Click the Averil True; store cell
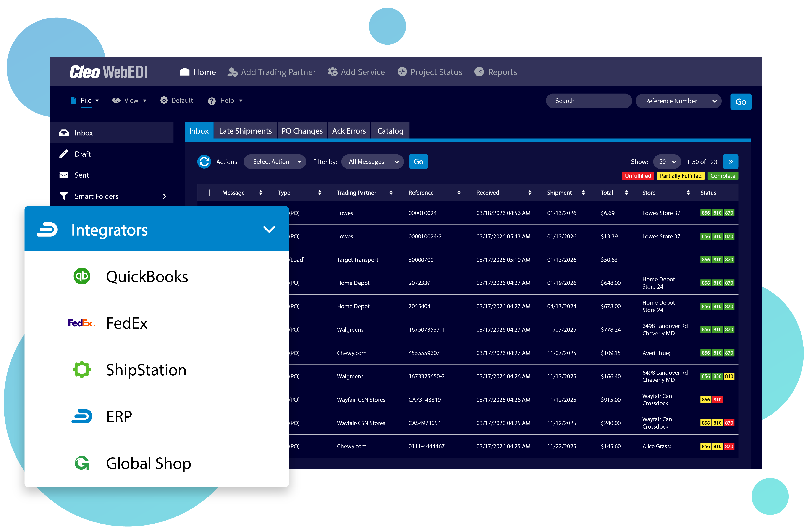The width and height of the screenshot is (812, 532). pyautogui.click(x=656, y=353)
